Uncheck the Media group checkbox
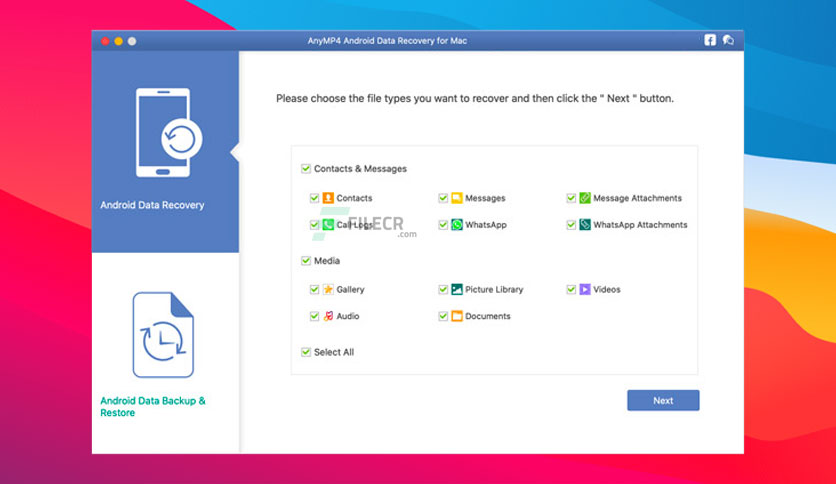 pos(306,261)
